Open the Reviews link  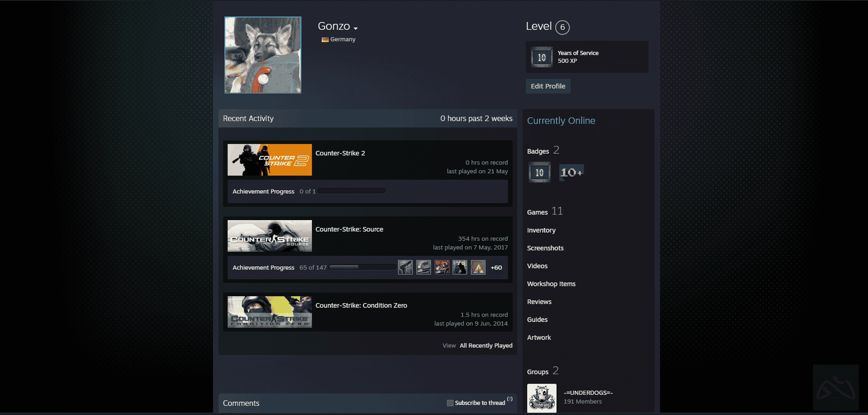tap(540, 302)
